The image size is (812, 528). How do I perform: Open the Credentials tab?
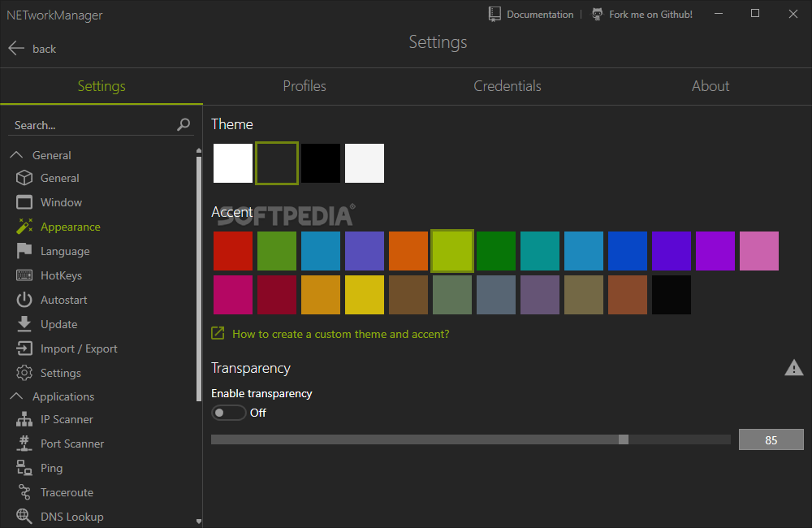pos(508,86)
